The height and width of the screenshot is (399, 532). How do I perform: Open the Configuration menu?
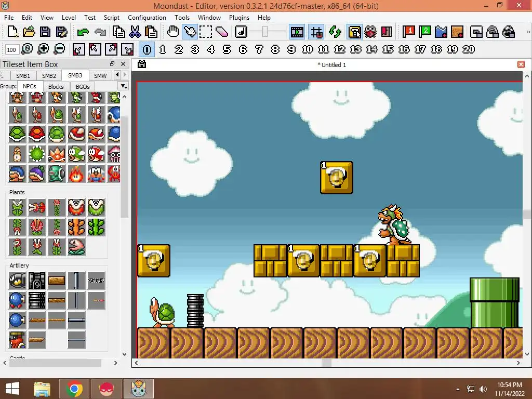click(147, 17)
